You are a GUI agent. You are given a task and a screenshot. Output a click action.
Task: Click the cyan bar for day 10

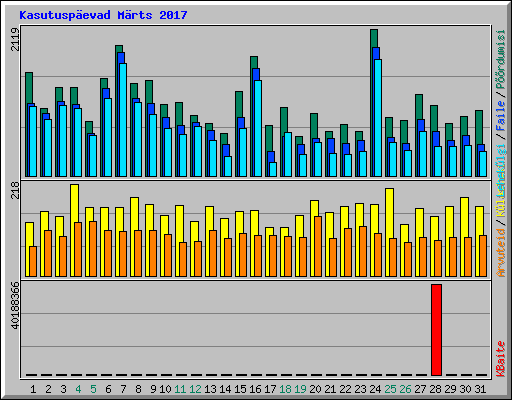tap(168, 152)
